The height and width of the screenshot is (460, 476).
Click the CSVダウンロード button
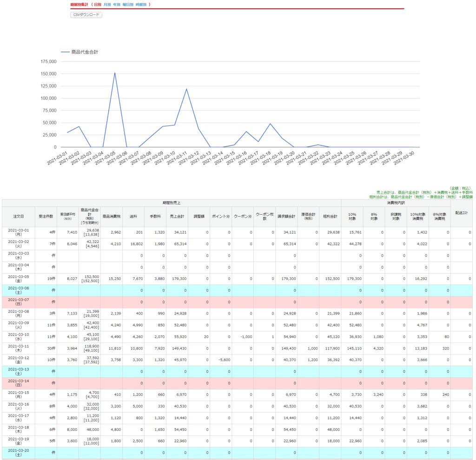[x=86, y=15]
